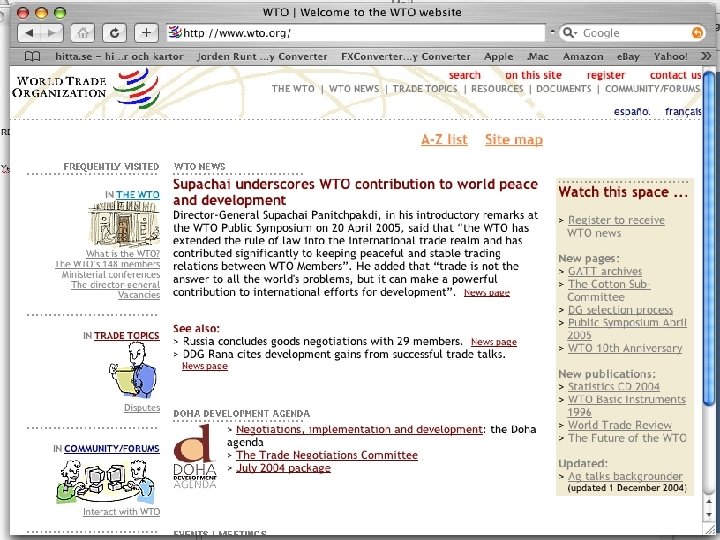Click the search link at top
The height and width of the screenshot is (540, 720).
click(465, 75)
